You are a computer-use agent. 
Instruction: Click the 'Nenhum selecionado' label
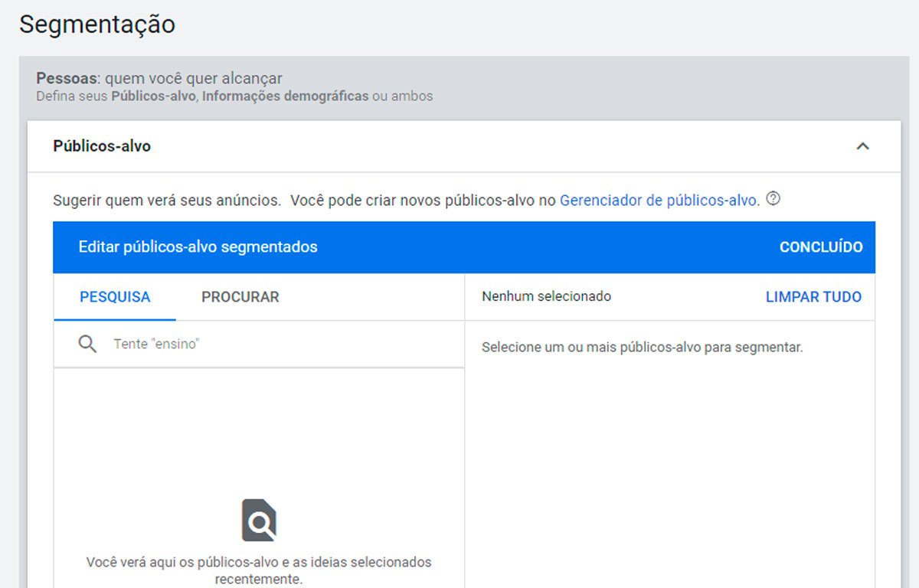[x=546, y=296]
